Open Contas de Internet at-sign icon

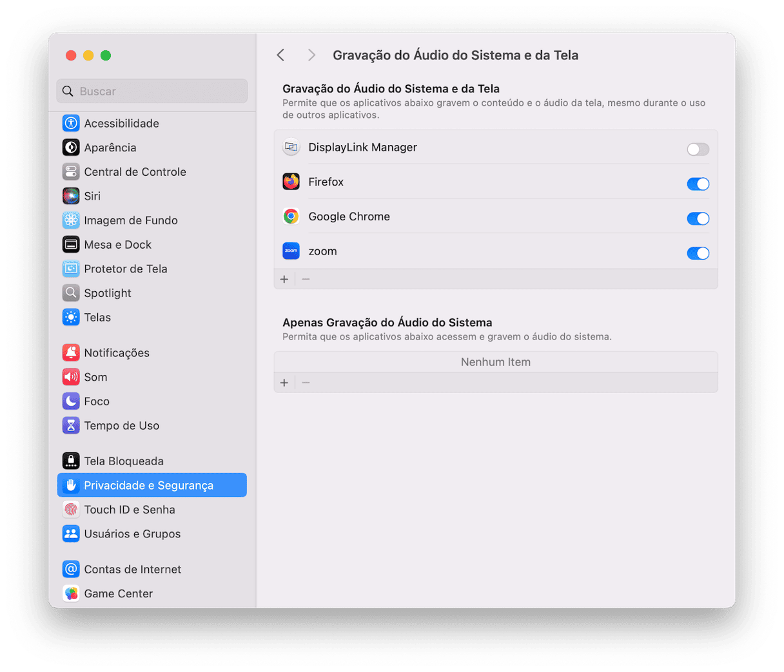tap(71, 570)
